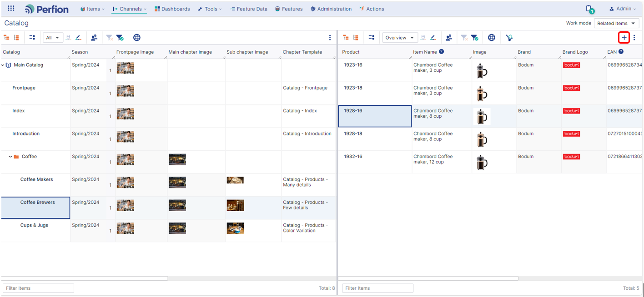Click the Catalog pane horizontal scrollbar
The image size is (644, 297).
(x=85, y=278)
